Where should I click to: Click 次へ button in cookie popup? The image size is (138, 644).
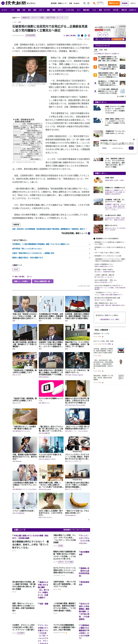(131, 148)
